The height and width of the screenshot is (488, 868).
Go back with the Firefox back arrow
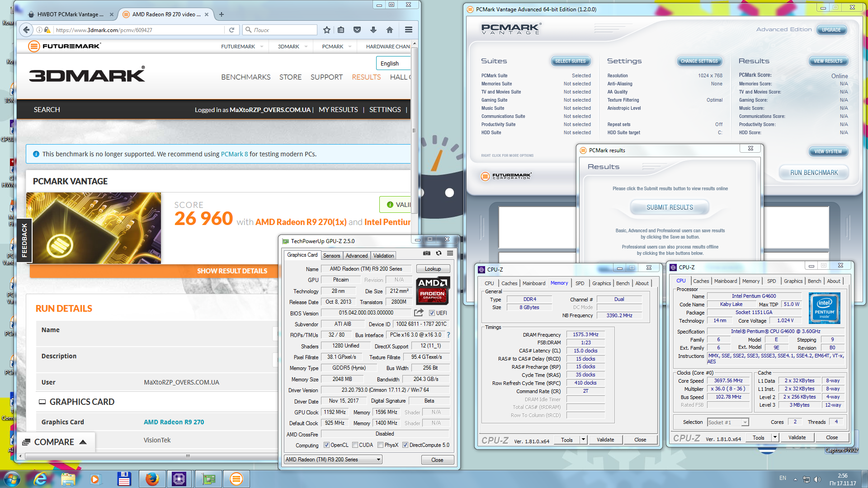coord(26,30)
